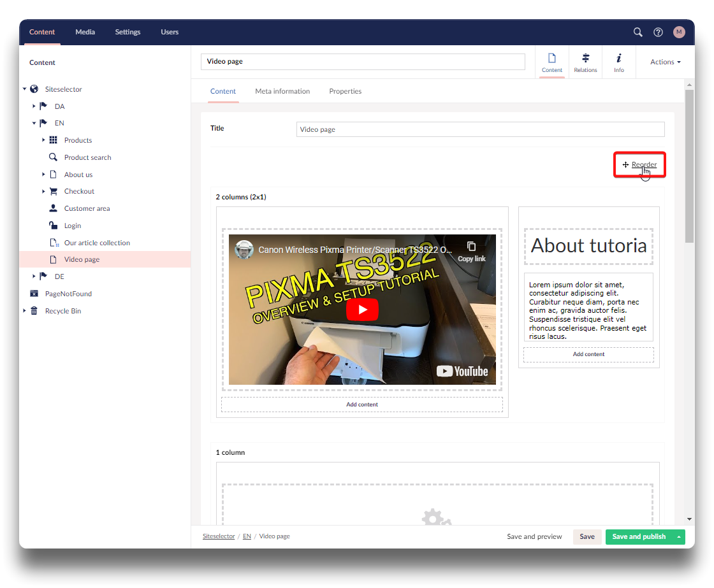
Task: Open the Info content app
Action: click(x=618, y=62)
